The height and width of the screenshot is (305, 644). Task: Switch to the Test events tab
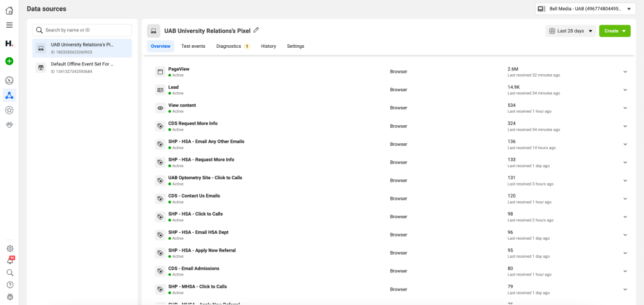[193, 47]
